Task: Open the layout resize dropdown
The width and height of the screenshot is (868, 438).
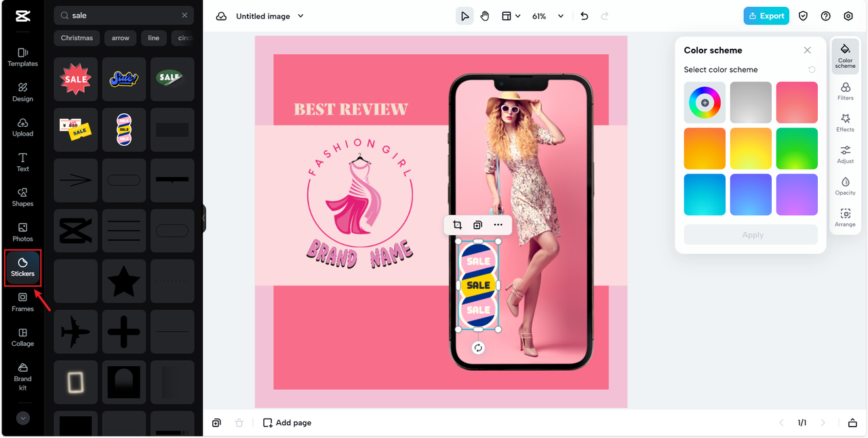Action: (511, 16)
